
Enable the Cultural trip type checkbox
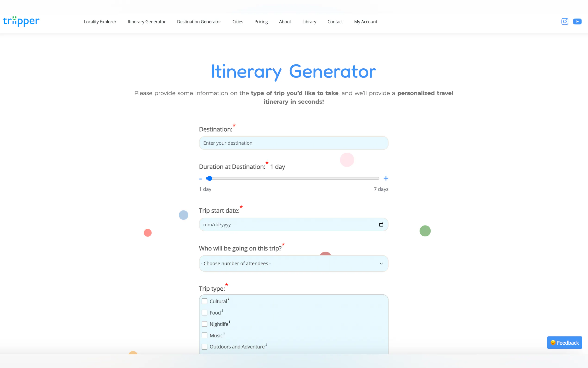pyautogui.click(x=204, y=301)
